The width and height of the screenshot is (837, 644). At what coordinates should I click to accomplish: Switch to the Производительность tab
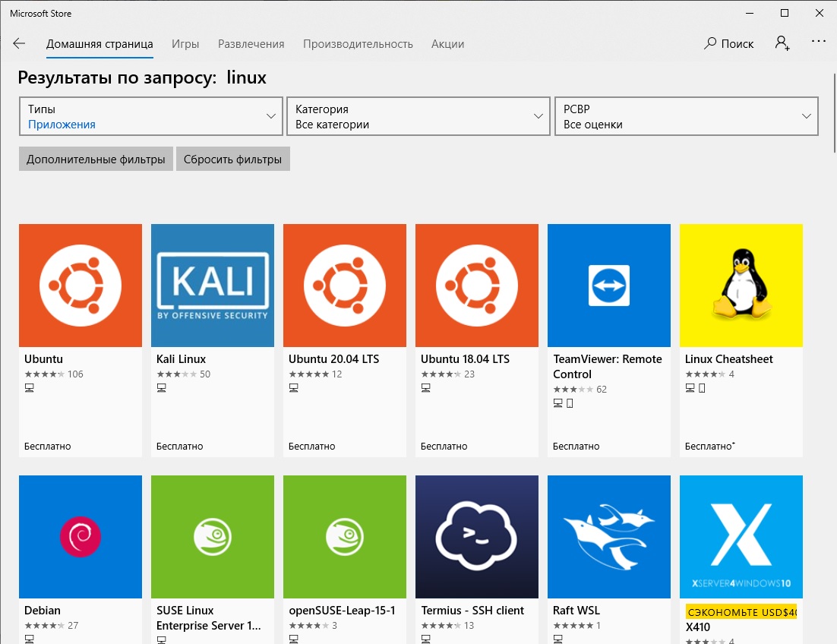(358, 44)
